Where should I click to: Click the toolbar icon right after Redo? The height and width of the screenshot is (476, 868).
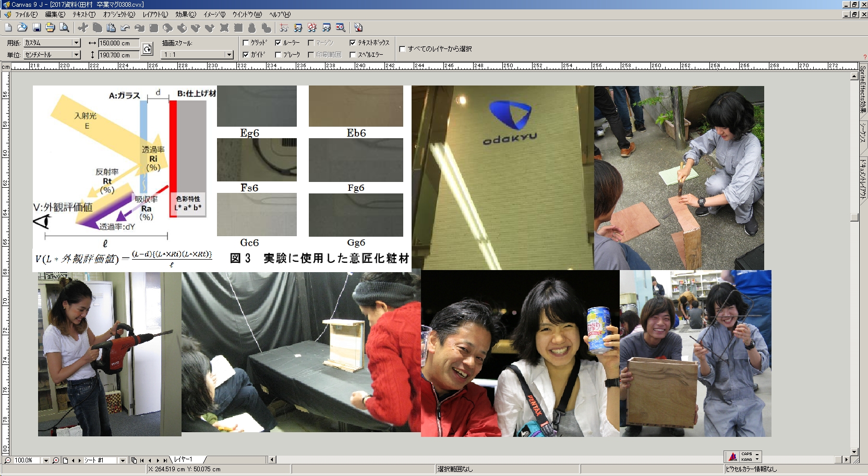[x=154, y=28]
